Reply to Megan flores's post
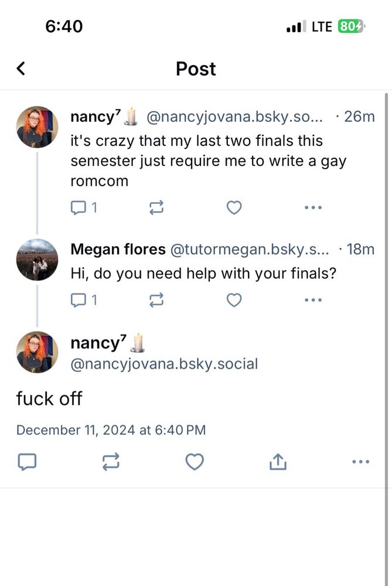 coord(79,300)
